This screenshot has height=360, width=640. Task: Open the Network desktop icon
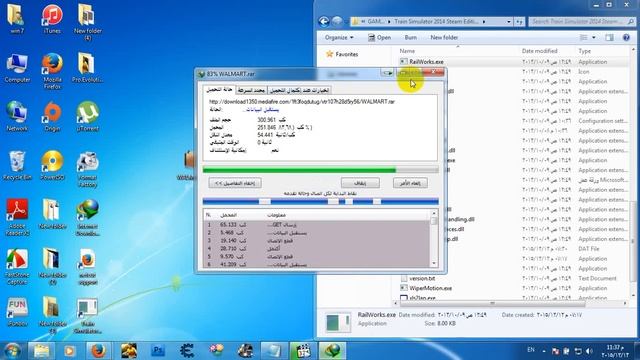point(17,116)
